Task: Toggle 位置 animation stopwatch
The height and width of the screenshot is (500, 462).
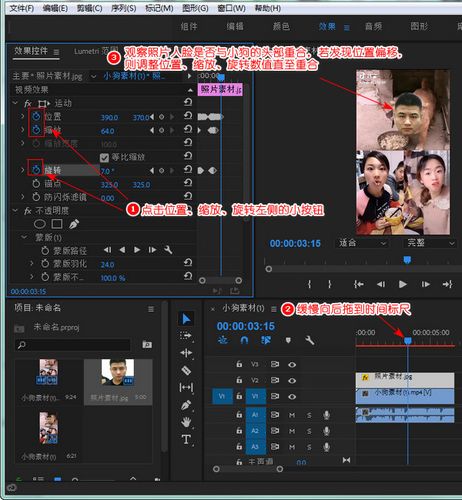Action: 36,117
